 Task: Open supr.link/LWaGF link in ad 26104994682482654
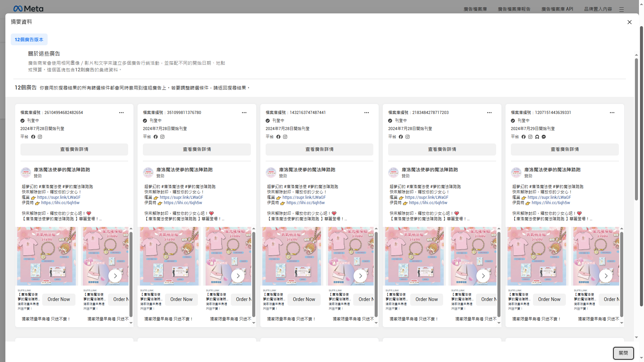[59, 197]
